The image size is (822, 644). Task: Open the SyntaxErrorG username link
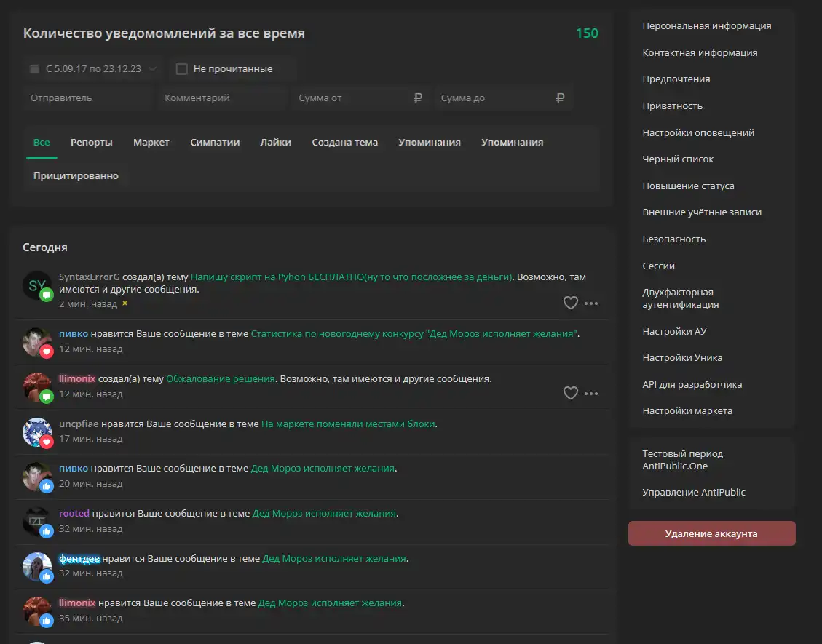89,277
